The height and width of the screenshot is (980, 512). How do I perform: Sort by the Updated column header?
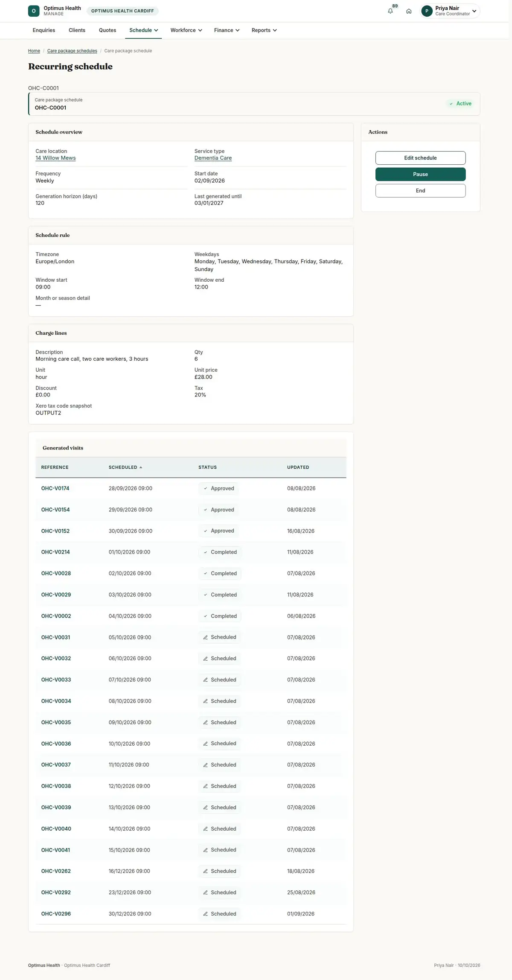coord(298,467)
